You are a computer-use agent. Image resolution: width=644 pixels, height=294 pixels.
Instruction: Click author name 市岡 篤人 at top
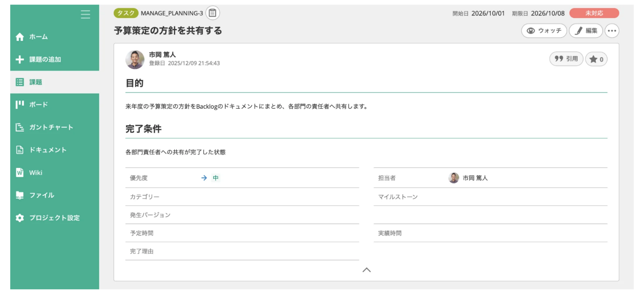tap(162, 55)
